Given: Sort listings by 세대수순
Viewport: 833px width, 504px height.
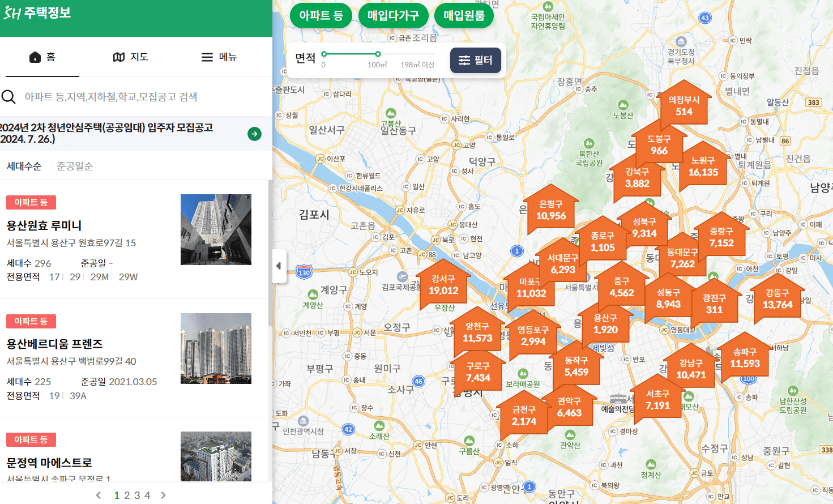Looking at the screenshot, I should point(24,166).
